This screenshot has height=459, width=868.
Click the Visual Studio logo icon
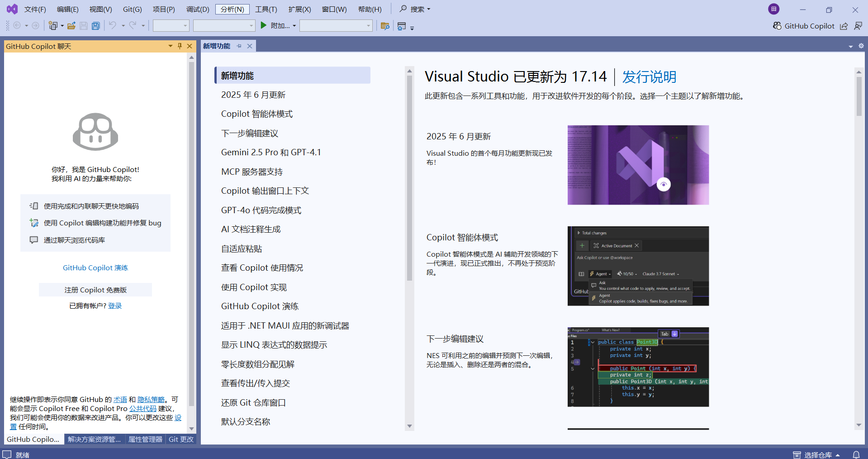coord(12,9)
